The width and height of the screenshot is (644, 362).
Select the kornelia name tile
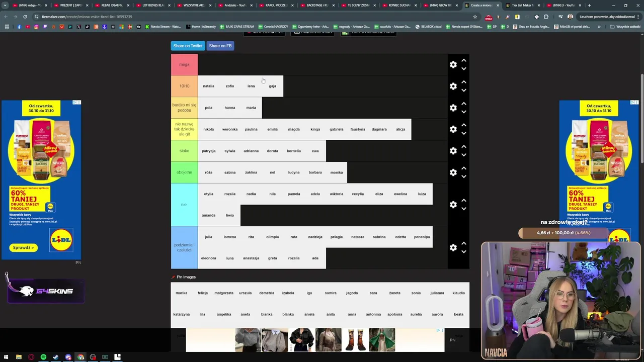point(294,151)
